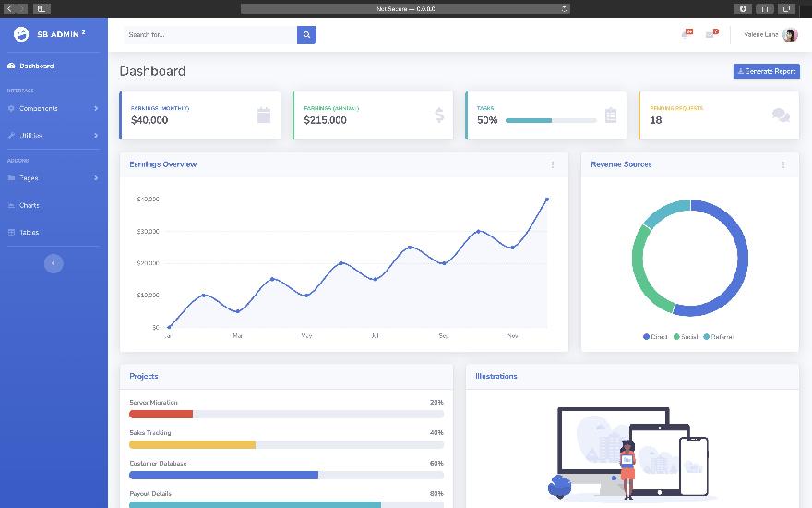Image resolution: width=812 pixels, height=508 pixels.
Task: Open the messages envelope notifications
Action: (x=712, y=33)
